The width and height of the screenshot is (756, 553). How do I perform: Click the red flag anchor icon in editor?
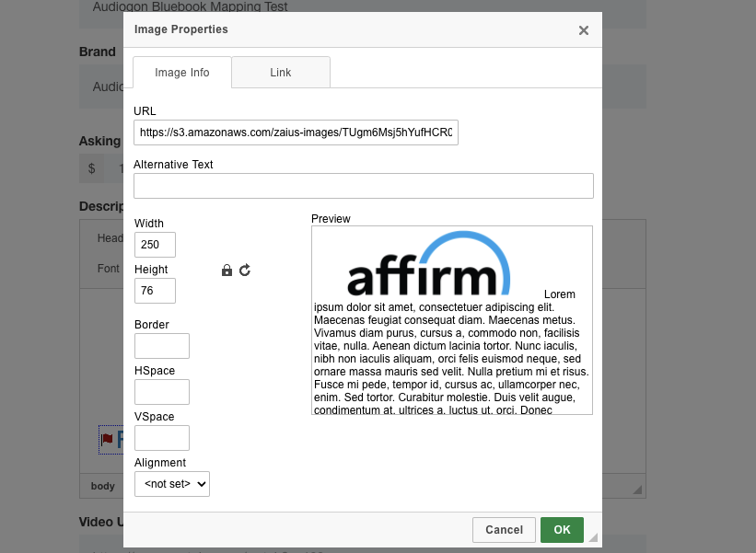pos(107,439)
